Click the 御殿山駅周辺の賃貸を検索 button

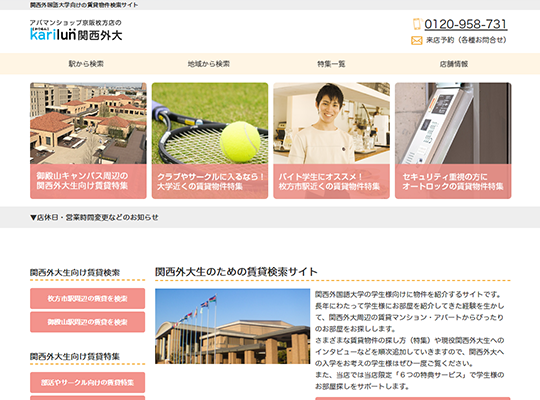(x=87, y=322)
